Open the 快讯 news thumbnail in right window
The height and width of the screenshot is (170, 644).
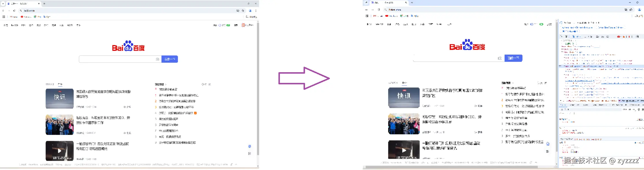[x=404, y=98]
